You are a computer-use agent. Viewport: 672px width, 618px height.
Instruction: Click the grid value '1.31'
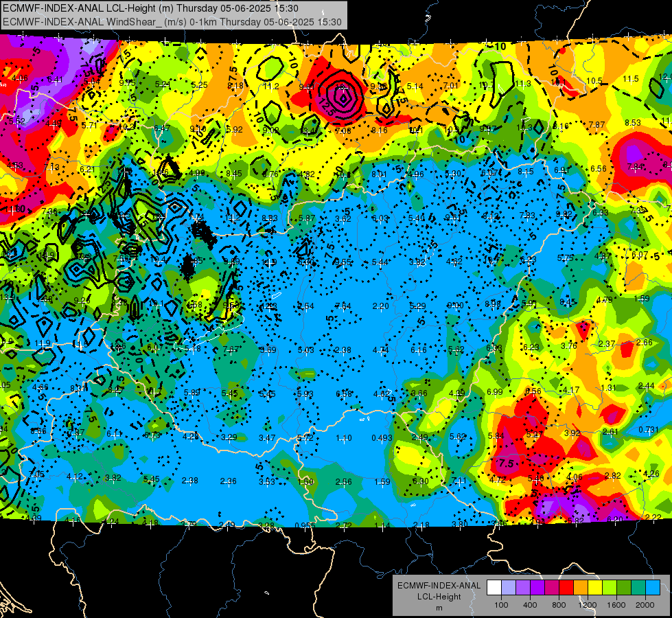(609, 388)
